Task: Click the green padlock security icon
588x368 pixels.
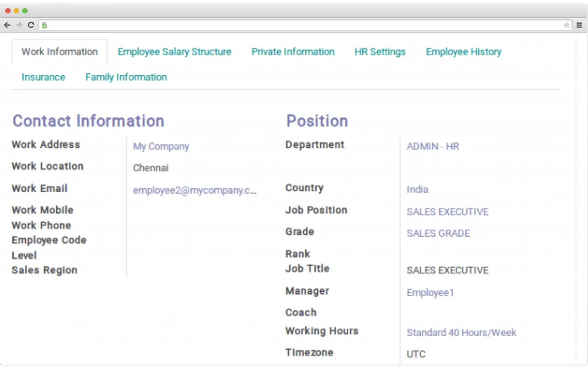Action: pos(44,25)
